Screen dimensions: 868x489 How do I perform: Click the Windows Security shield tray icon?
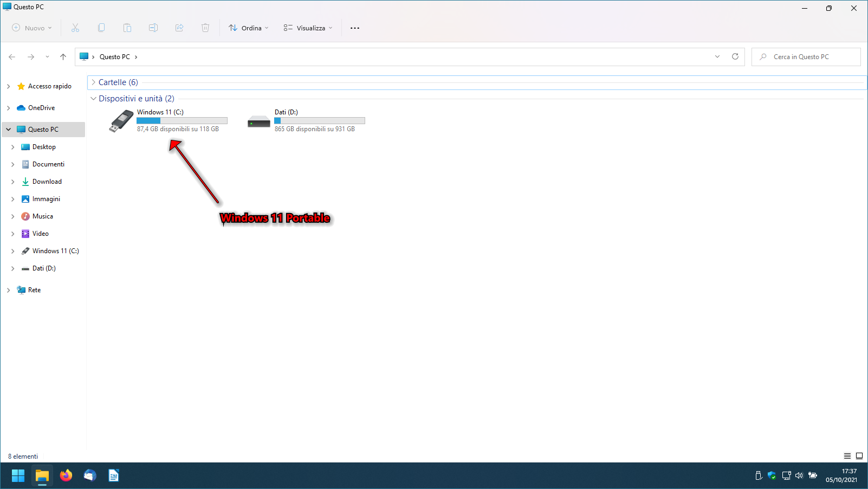pos(772,475)
